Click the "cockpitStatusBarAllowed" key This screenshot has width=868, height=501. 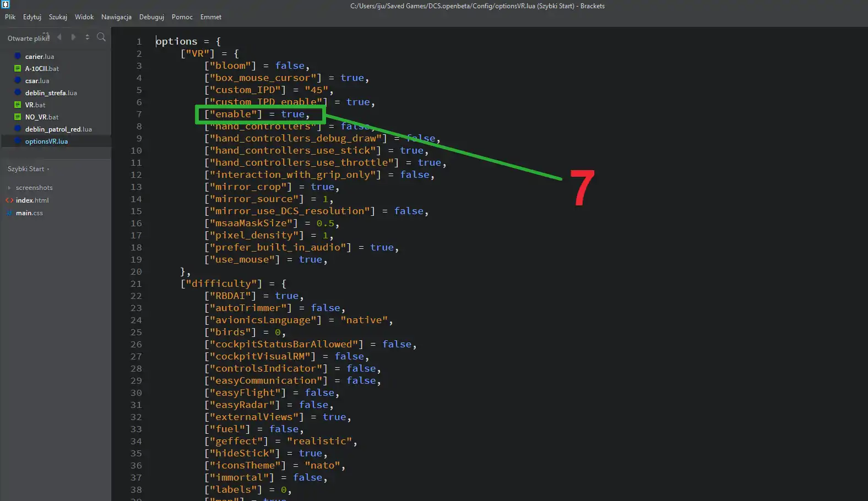click(284, 344)
